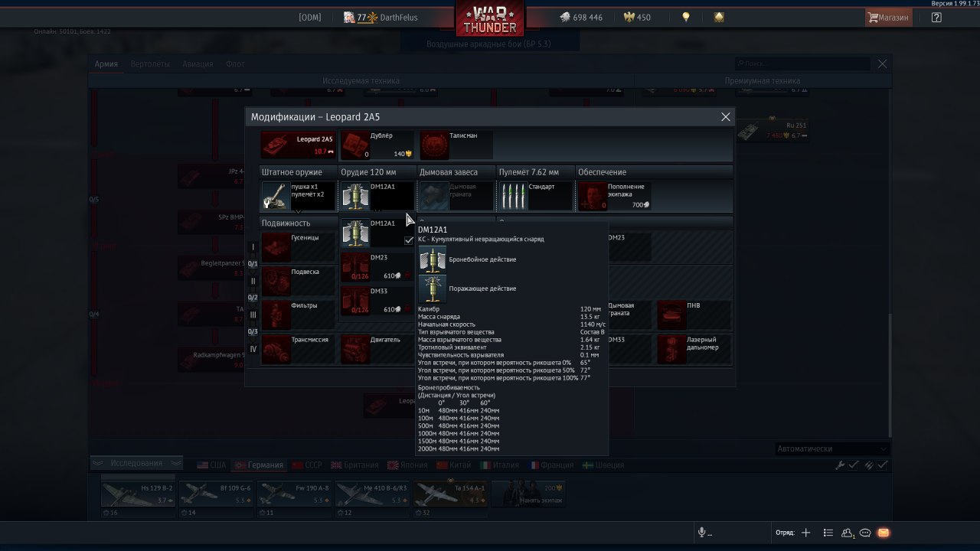Select the Китай nation tab
The width and height of the screenshot is (980, 551).
[x=455, y=465]
